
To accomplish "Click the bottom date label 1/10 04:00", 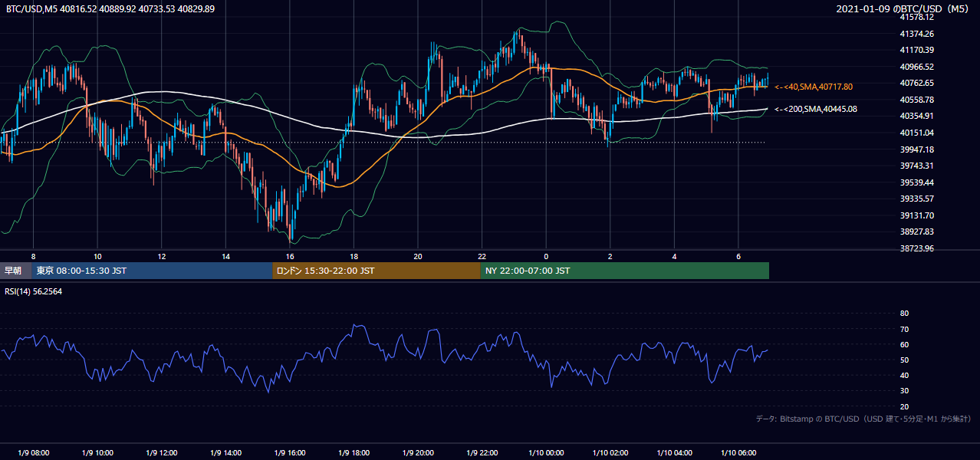I will [x=675, y=453].
